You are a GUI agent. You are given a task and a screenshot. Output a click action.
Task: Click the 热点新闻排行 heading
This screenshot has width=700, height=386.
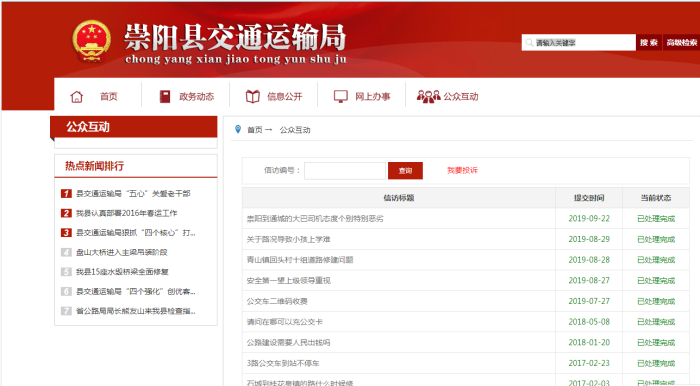[95, 166]
